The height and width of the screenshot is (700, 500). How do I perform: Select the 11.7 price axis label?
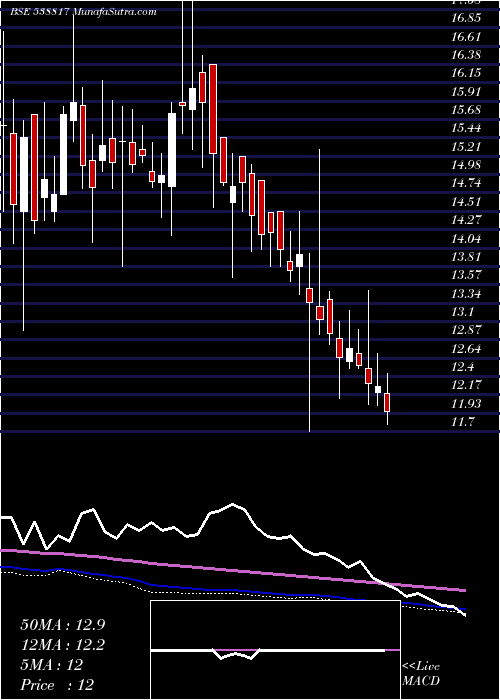coord(463,422)
